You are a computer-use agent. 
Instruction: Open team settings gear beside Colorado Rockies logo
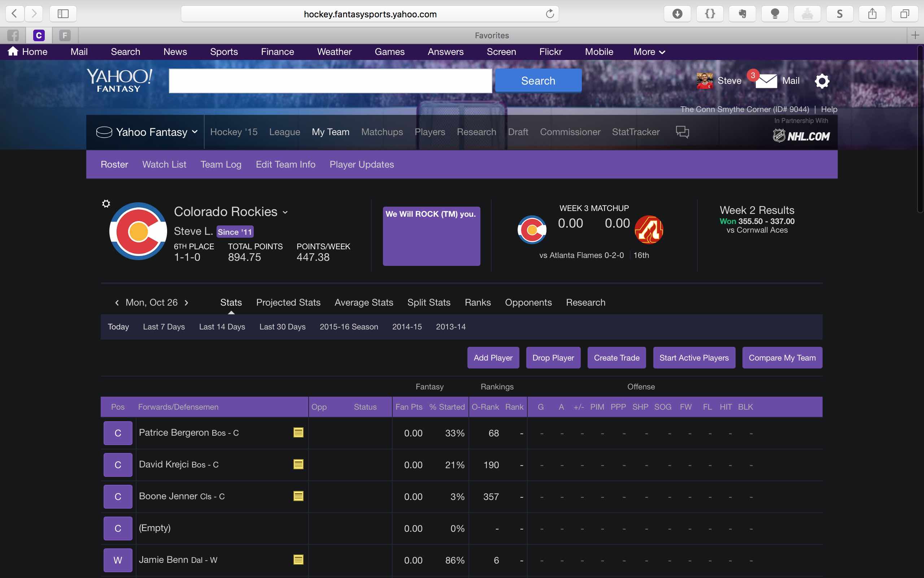pos(106,203)
